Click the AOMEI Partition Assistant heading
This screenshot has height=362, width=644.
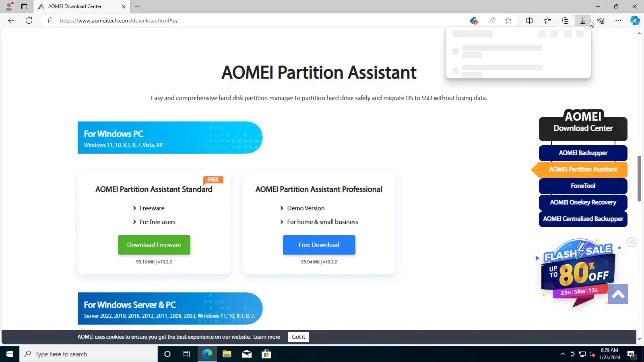click(319, 72)
